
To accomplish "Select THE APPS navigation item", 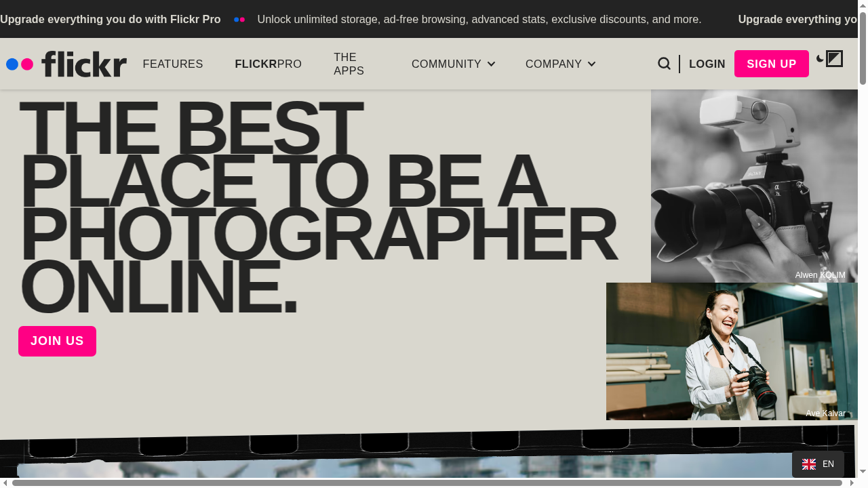I will tap(349, 64).
